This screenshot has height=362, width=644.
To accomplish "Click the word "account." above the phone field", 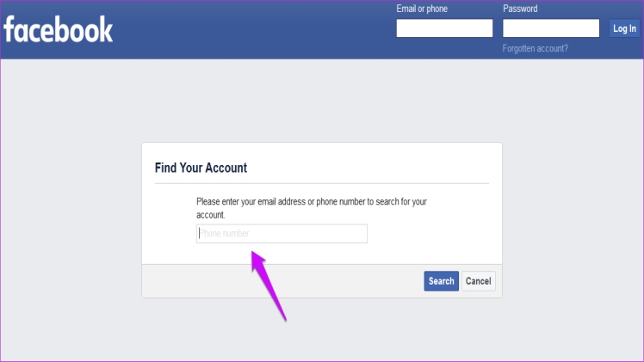I will (211, 215).
